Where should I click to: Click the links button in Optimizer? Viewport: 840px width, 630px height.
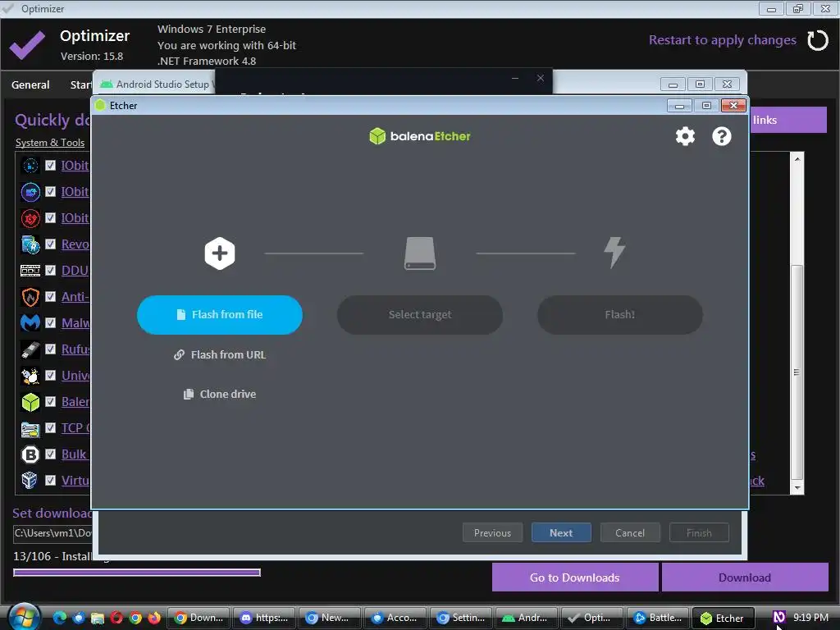click(787, 120)
